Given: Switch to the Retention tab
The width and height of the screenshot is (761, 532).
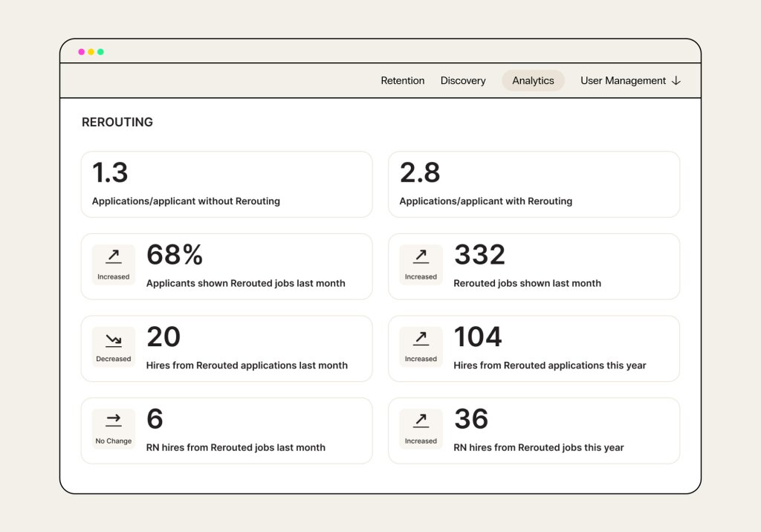Looking at the screenshot, I should pyautogui.click(x=403, y=80).
